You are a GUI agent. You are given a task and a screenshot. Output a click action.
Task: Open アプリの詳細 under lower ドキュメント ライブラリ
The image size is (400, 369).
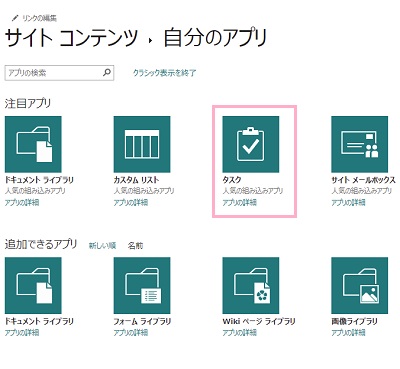point(22,332)
